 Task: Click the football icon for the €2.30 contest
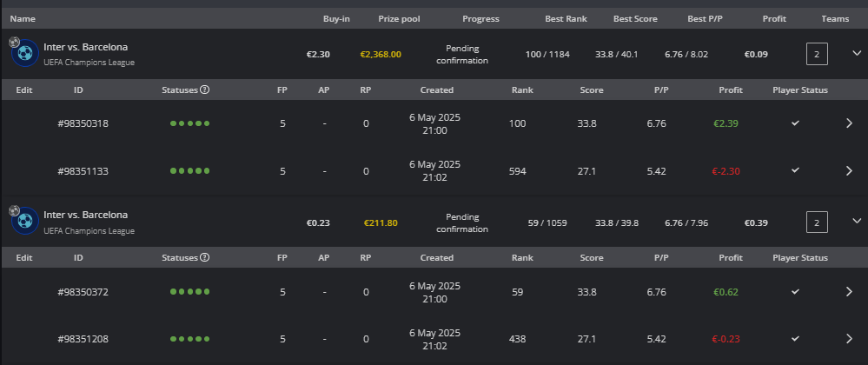(x=25, y=53)
